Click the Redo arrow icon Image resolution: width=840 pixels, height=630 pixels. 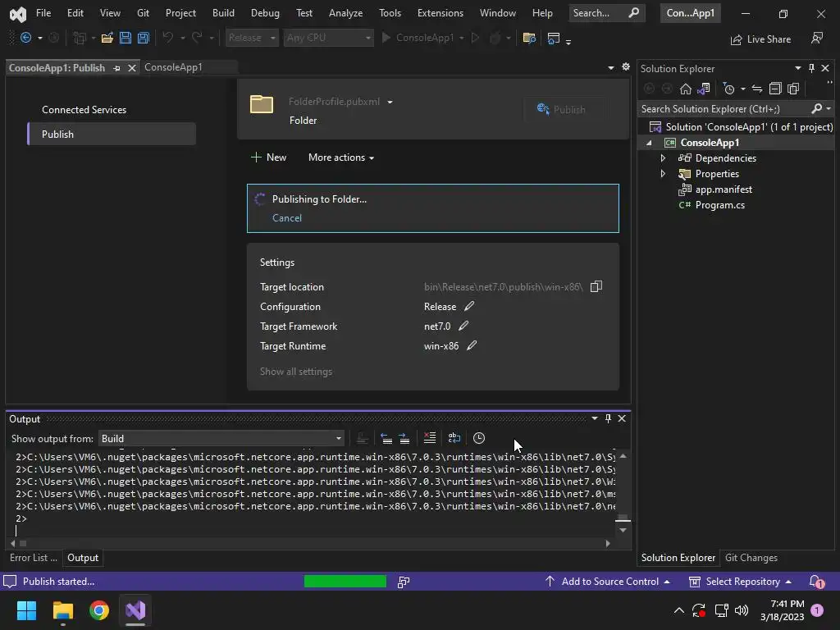pyautogui.click(x=197, y=38)
